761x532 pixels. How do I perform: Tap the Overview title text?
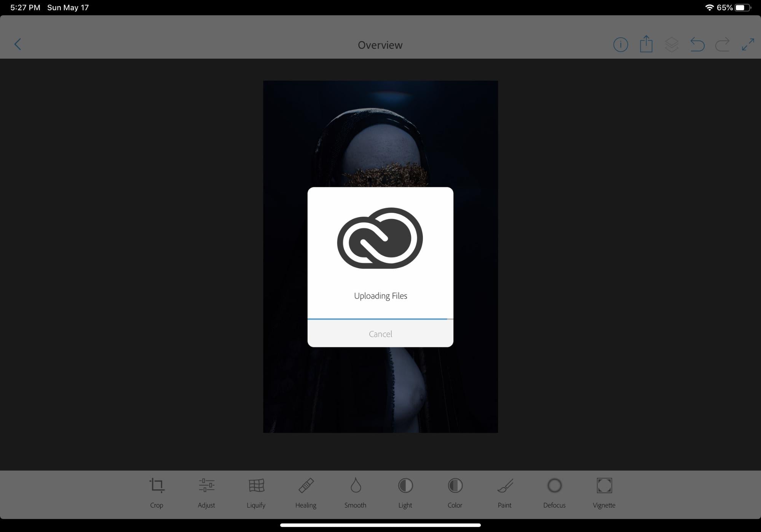[380, 45]
